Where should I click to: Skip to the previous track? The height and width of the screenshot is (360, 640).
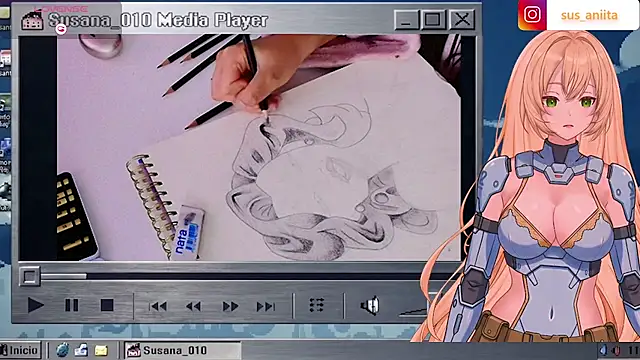(x=158, y=306)
